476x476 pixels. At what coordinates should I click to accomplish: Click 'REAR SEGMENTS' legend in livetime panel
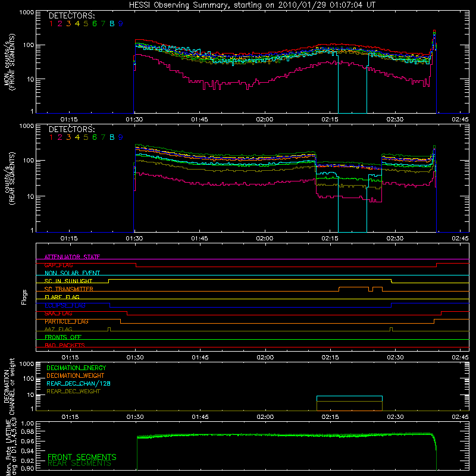pos(79,464)
